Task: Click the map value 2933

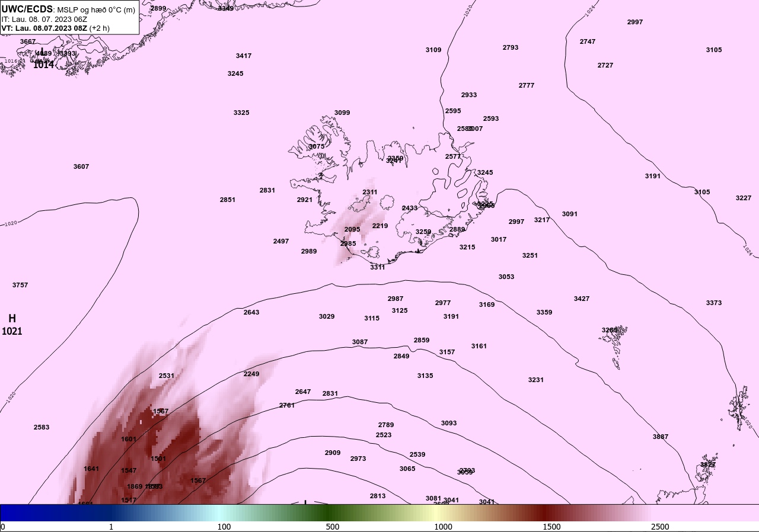Action: tap(469, 95)
